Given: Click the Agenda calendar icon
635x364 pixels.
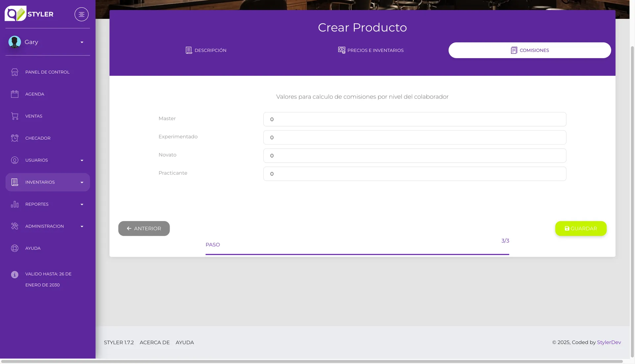Looking at the screenshot, I should click(15, 94).
